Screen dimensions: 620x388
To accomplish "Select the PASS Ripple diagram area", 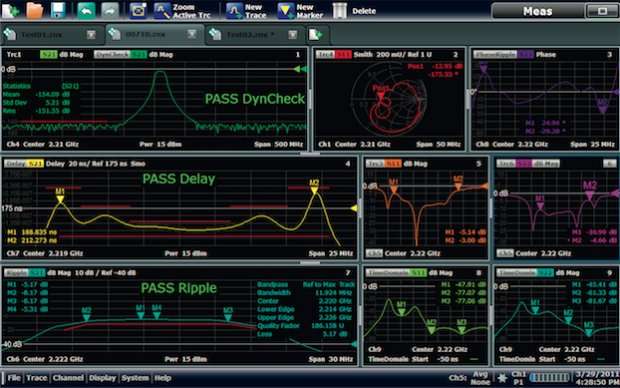I will tap(180, 316).
